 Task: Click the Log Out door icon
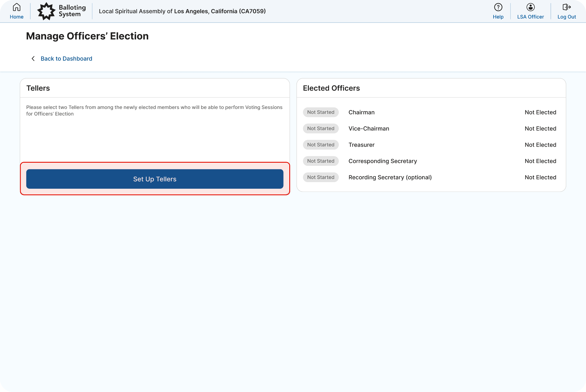tap(567, 7)
